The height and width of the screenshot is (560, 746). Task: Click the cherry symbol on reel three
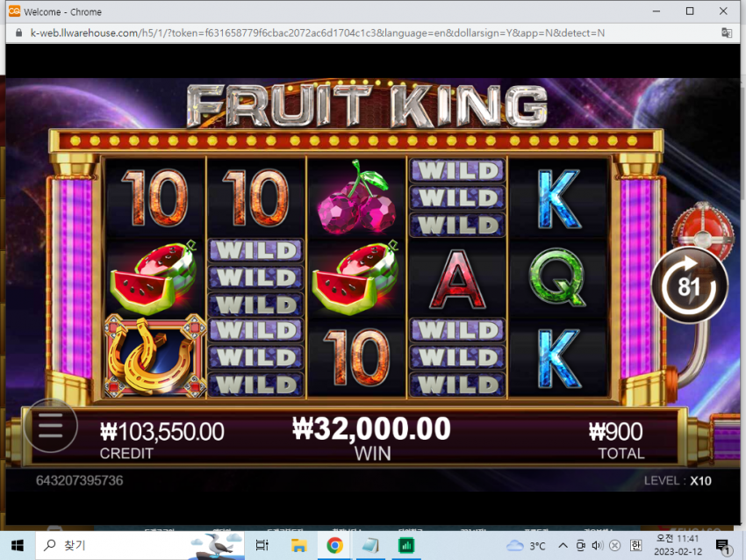[356, 197]
